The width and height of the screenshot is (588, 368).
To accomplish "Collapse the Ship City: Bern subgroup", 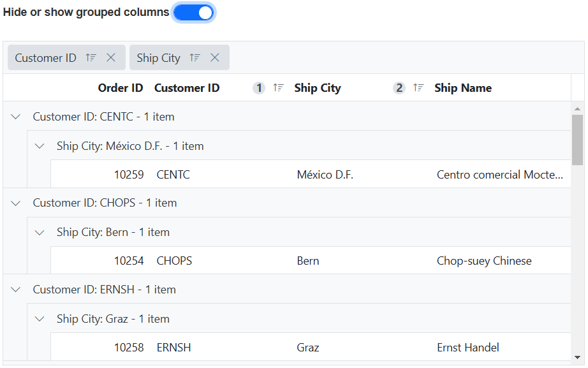I will (40, 232).
